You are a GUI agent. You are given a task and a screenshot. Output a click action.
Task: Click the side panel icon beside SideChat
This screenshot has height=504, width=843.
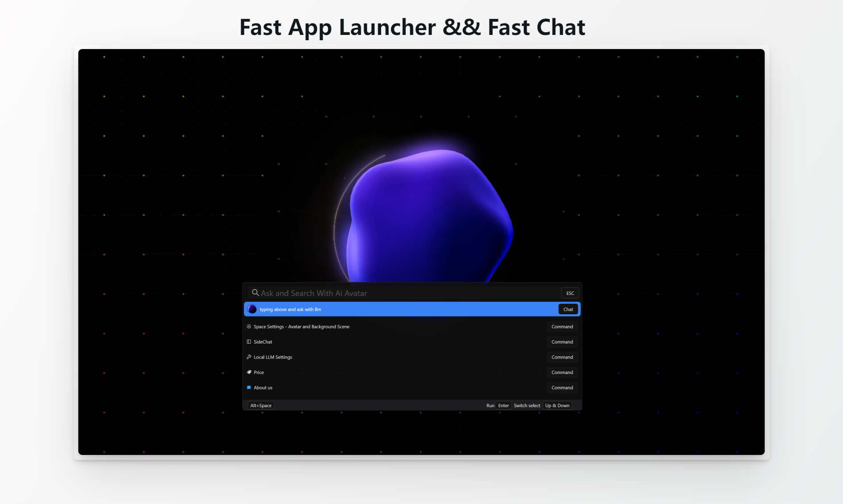tap(249, 342)
